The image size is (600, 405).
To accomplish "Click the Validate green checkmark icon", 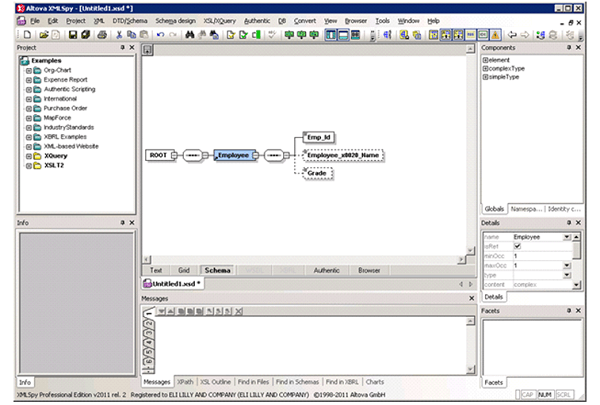I will (243, 35).
